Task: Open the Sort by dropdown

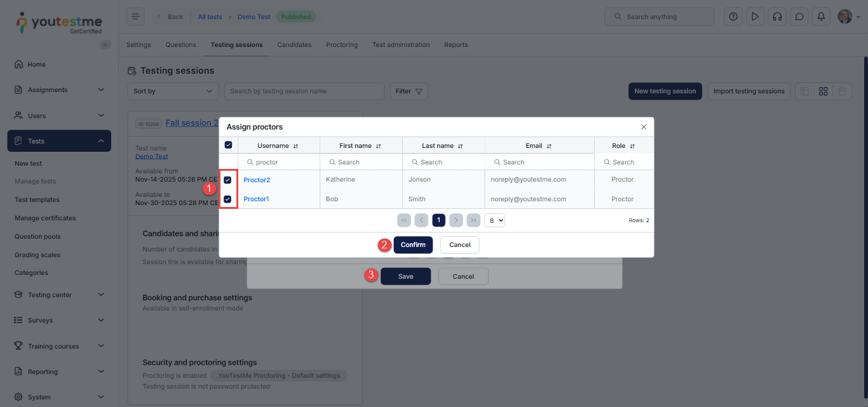Action: tap(173, 91)
